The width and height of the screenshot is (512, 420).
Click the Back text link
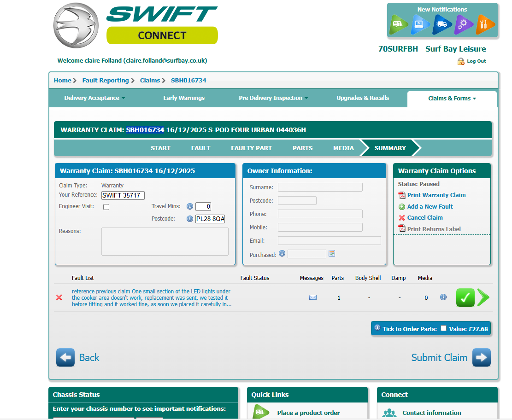[x=89, y=358]
